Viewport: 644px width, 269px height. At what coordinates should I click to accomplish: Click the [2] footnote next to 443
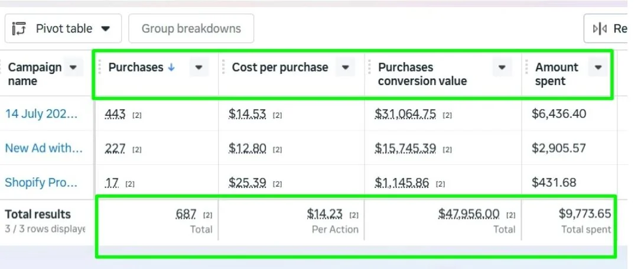point(136,115)
